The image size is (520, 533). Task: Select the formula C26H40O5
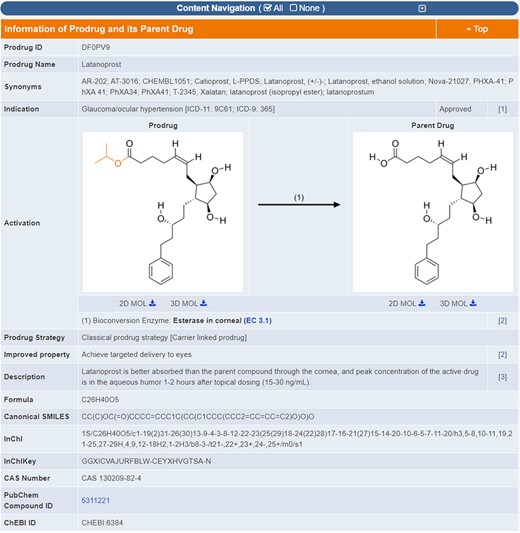pyautogui.click(x=100, y=399)
